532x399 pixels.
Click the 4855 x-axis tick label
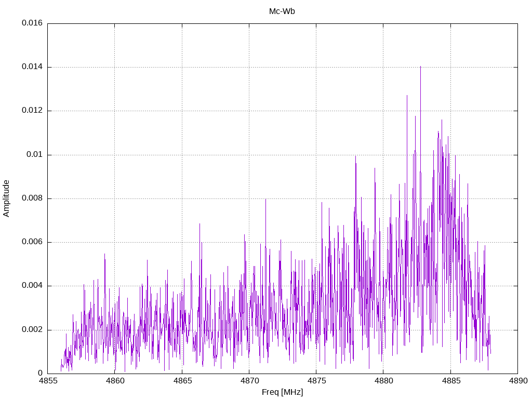pyautogui.click(x=48, y=381)
